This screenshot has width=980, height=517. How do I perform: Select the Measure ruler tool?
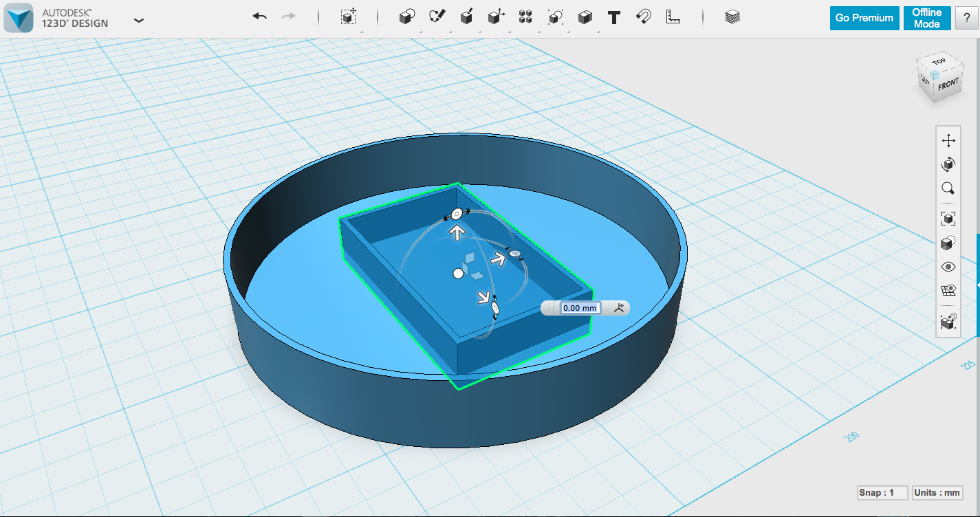tap(673, 16)
